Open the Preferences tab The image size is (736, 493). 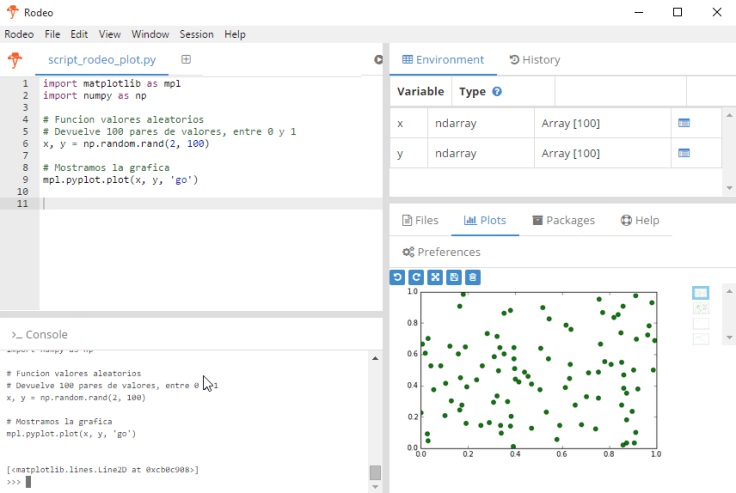point(440,252)
